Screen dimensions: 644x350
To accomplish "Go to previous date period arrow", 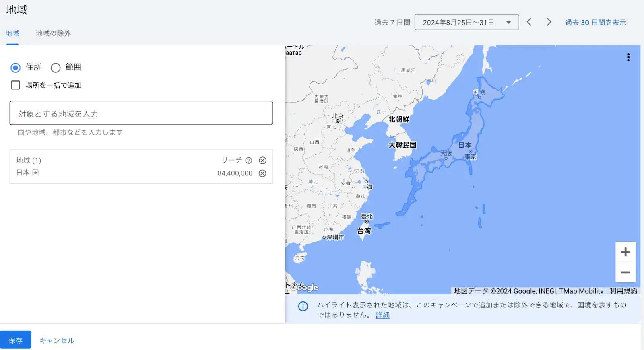I will [x=529, y=22].
